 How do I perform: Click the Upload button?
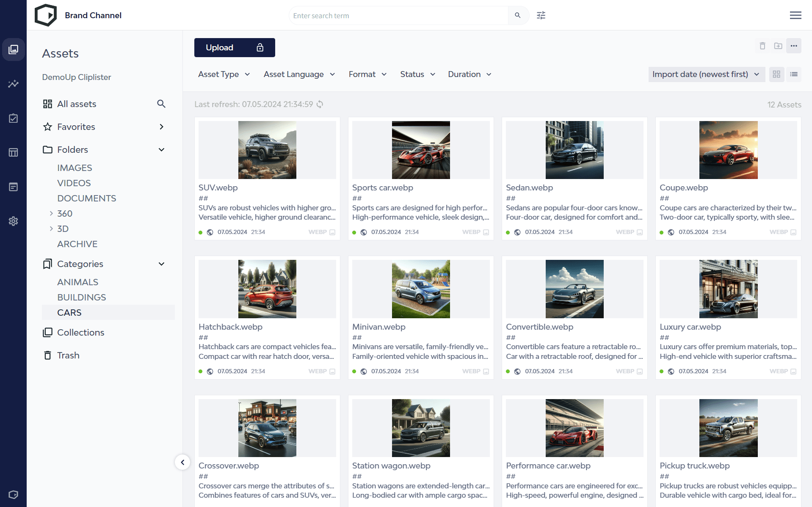[x=234, y=47]
